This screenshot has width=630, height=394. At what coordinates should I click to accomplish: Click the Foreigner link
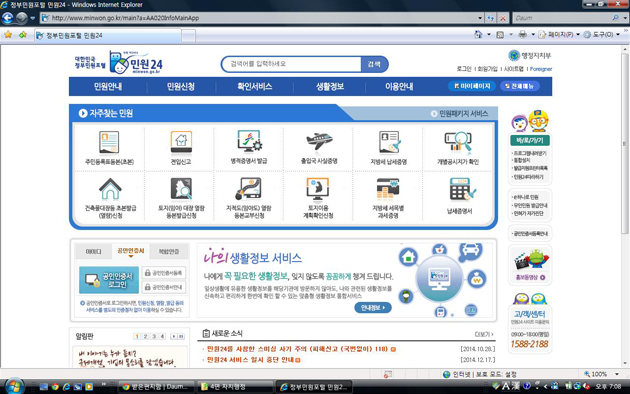541,69
